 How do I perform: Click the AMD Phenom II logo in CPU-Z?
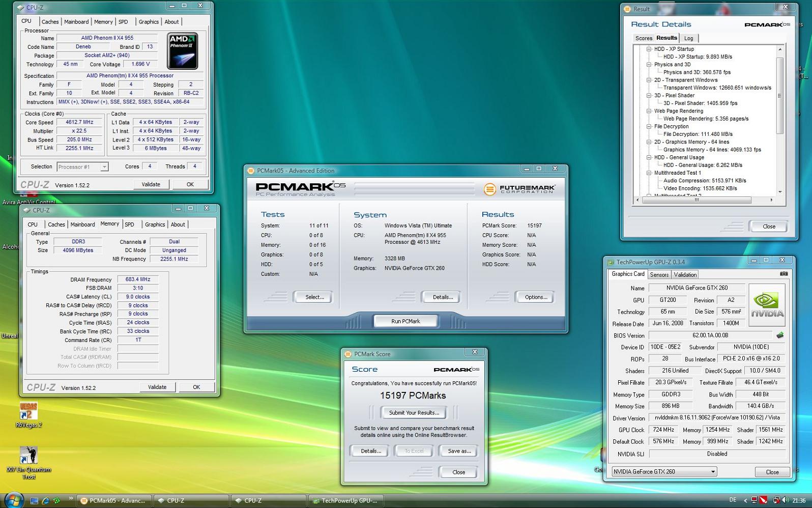pos(182,51)
